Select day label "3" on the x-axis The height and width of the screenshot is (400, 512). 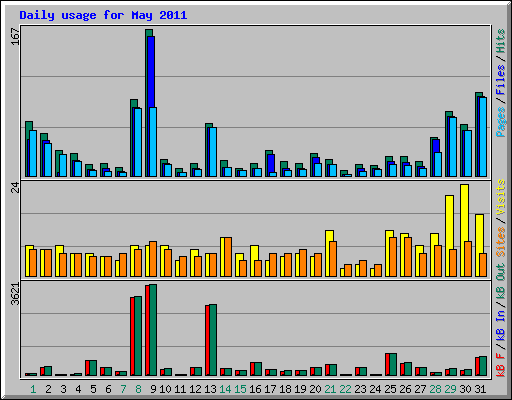(x=63, y=389)
